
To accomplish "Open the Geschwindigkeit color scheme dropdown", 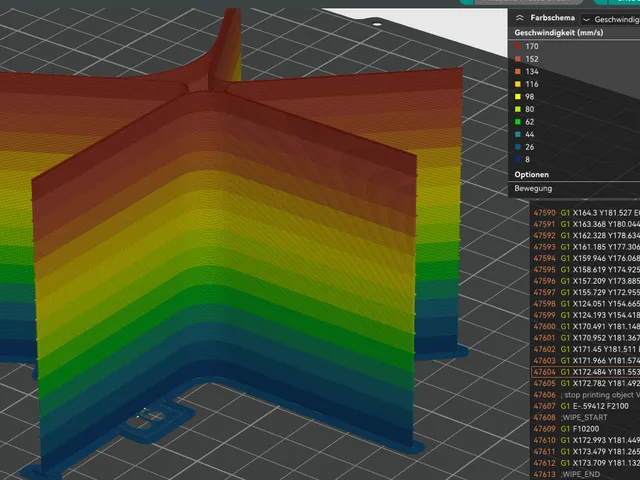I will (611, 19).
